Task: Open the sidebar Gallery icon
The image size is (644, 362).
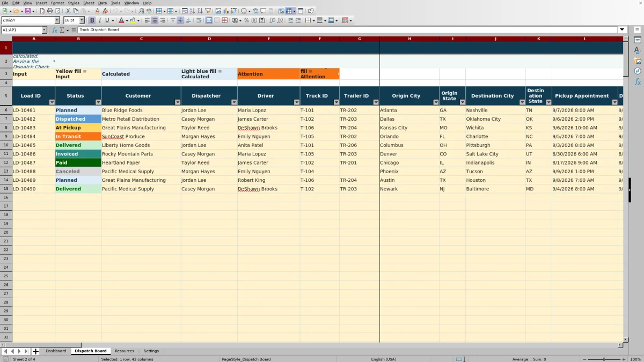Action: [x=638, y=61]
